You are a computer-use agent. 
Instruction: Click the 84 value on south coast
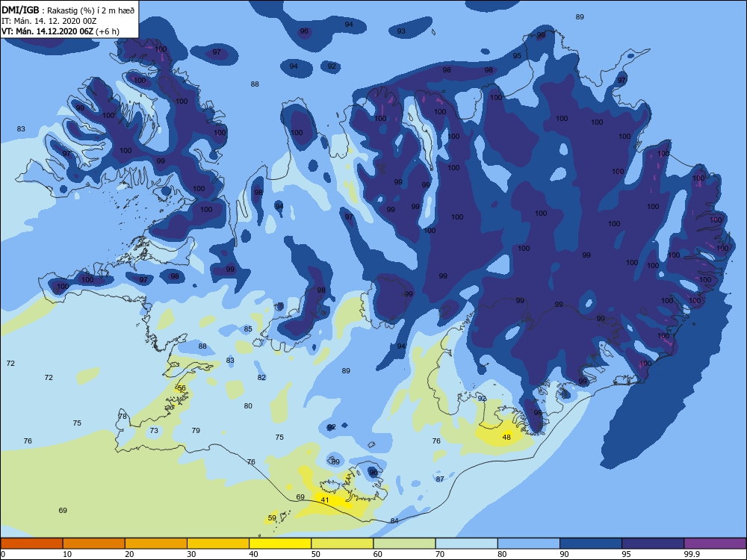click(x=394, y=521)
